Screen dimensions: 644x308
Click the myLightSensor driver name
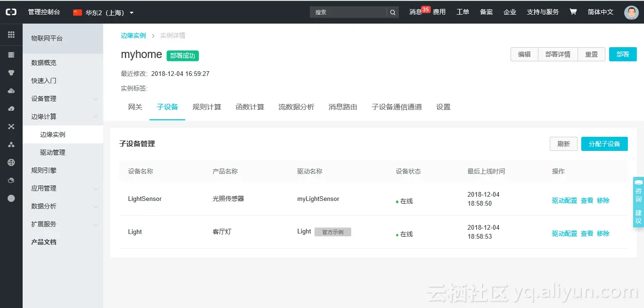click(x=318, y=199)
